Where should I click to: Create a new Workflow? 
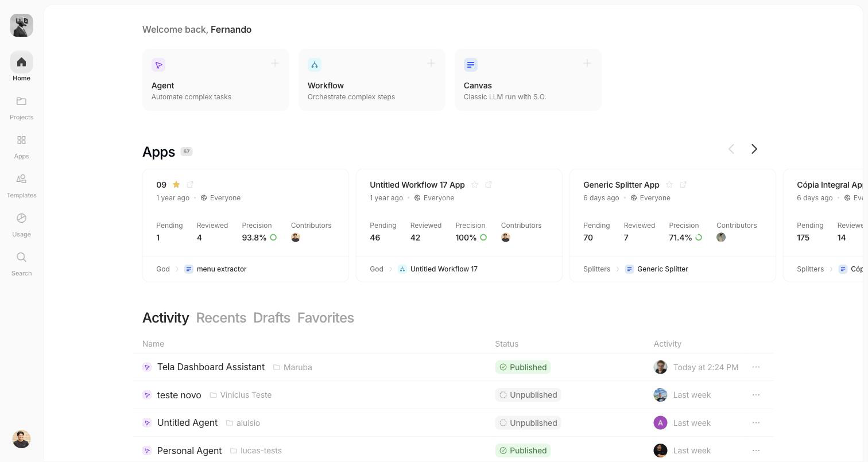[372, 80]
